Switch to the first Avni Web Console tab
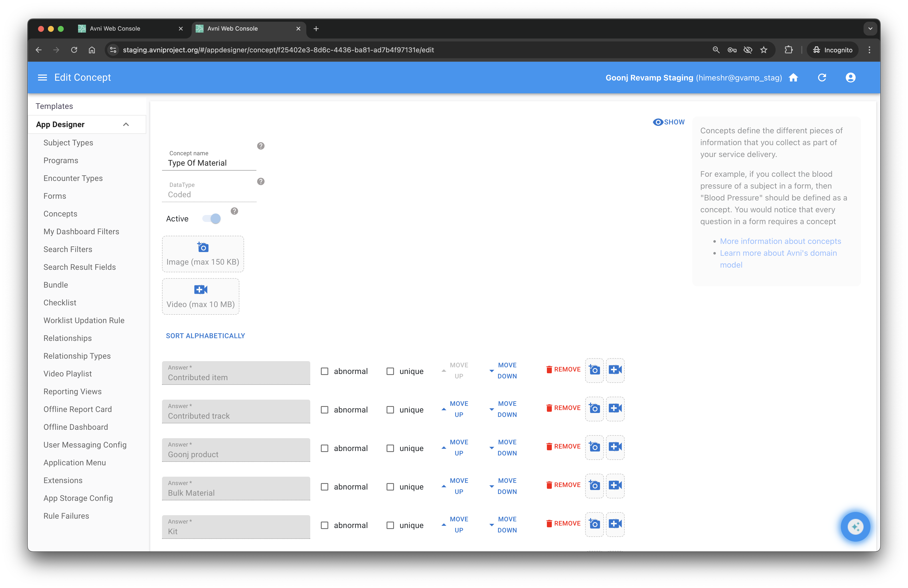 click(115, 29)
